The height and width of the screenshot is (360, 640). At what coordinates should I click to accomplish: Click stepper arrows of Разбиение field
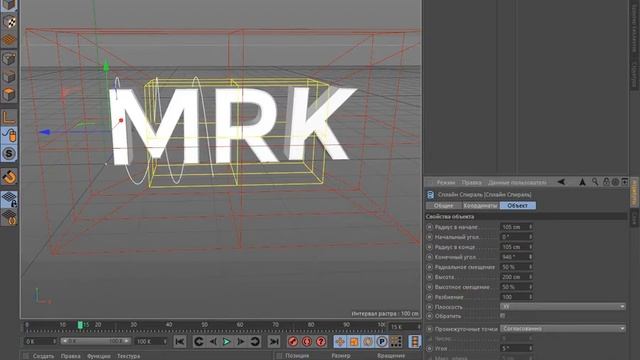click(x=530, y=297)
